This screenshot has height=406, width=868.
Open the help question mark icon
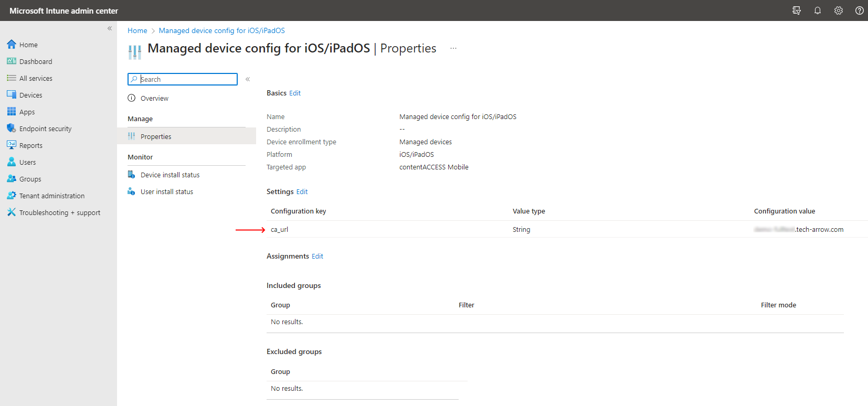[860, 10]
